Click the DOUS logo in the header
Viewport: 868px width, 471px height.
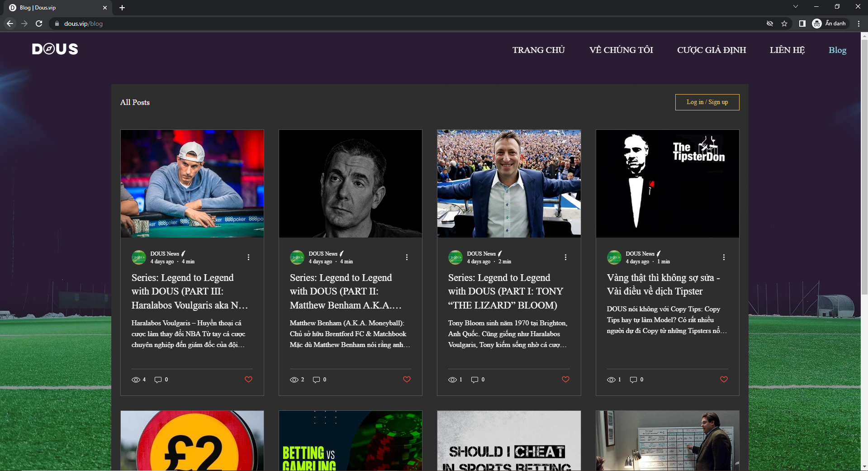point(55,49)
